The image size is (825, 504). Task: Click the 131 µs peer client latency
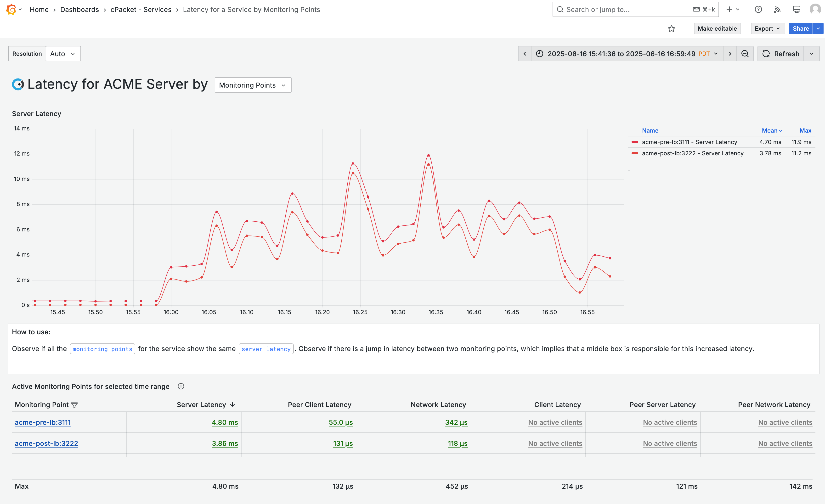tap(343, 443)
